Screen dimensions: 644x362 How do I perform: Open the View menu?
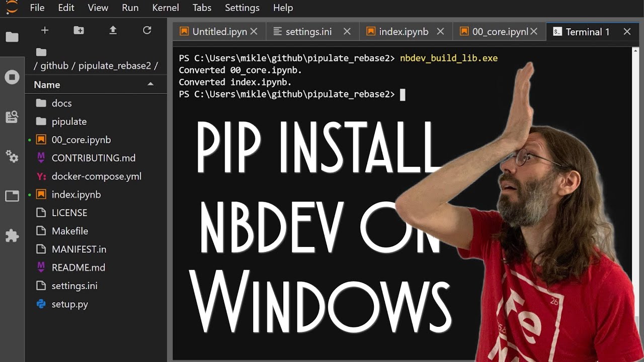point(98,8)
